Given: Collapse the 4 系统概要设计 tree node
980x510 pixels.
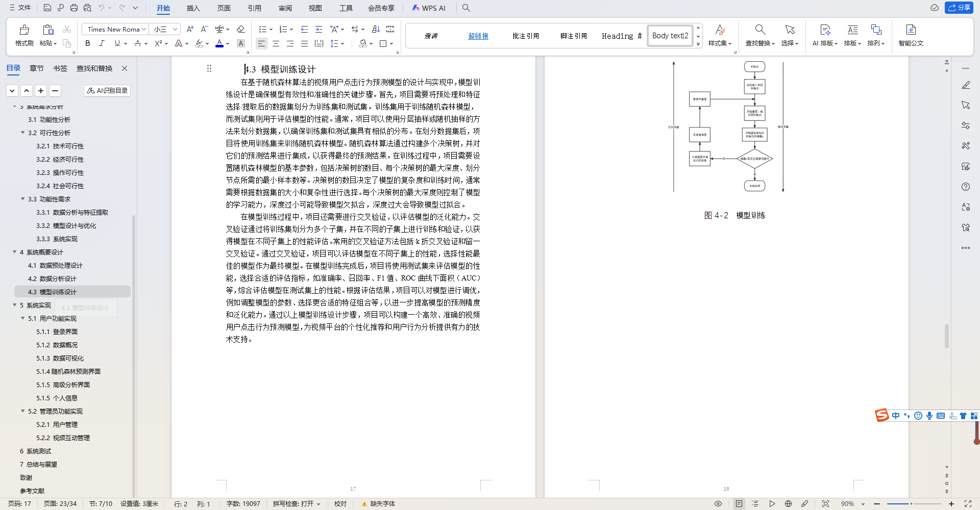Looking at the screenshot, I should pyautogui.click(x=14, y=252).
